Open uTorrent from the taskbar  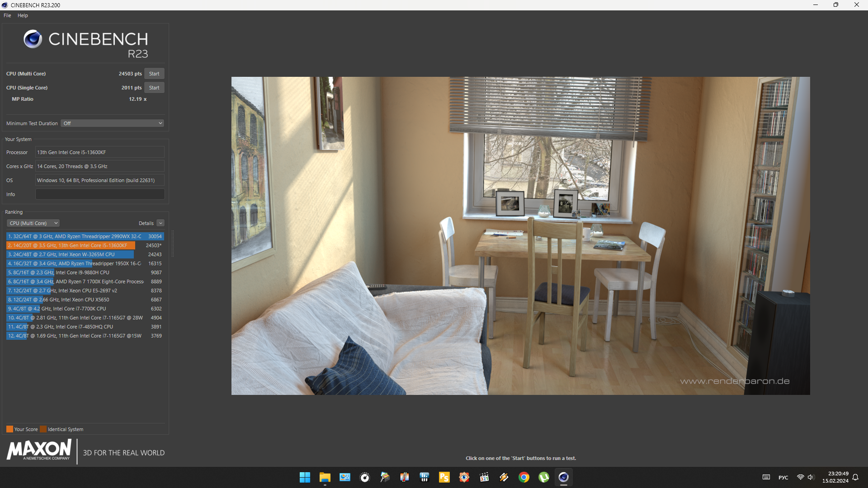tap(543, 477)
